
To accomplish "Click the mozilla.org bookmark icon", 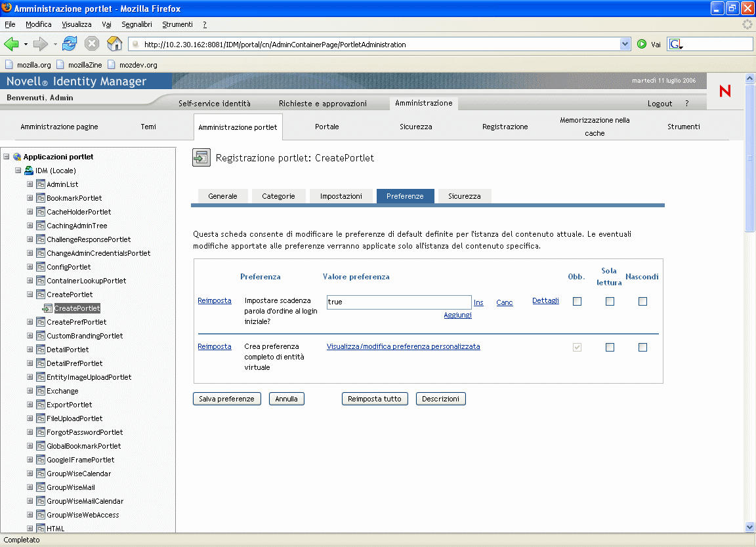I will pyautogui.click(x=9, y=64).
